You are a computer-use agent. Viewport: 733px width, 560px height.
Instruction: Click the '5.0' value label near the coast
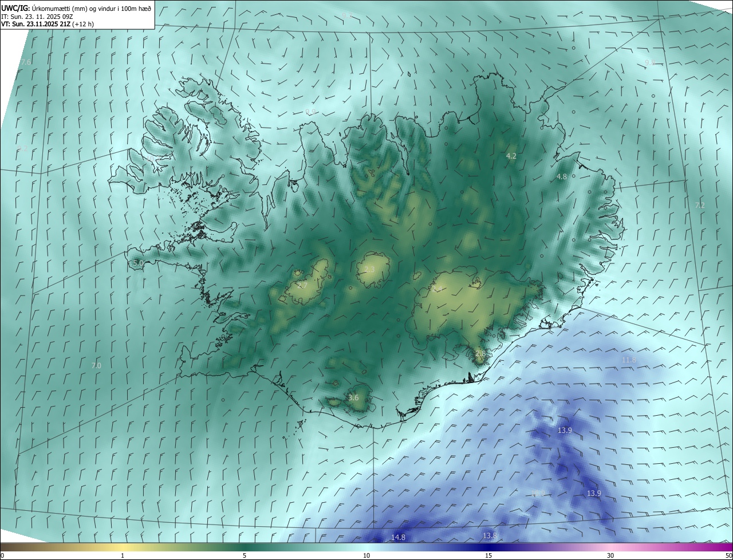click(x=138, y=263)
